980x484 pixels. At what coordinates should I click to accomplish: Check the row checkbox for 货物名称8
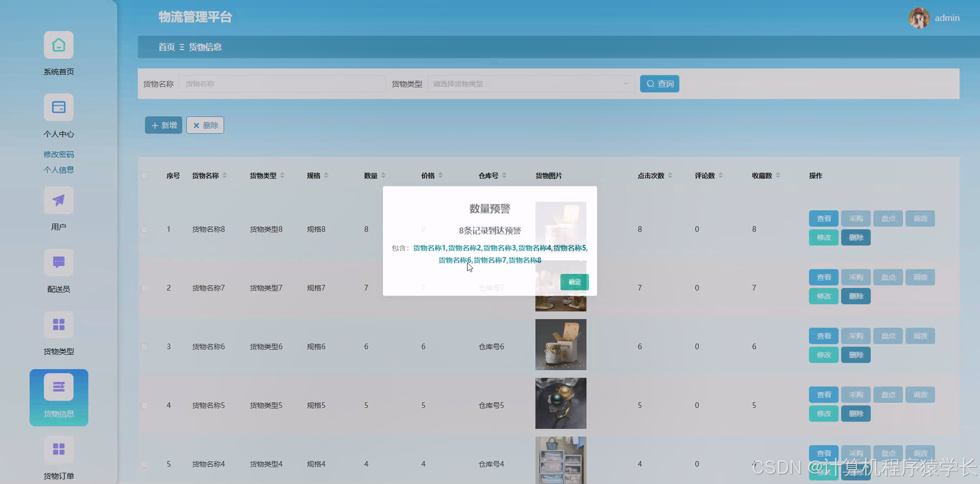(x=144, y=229)
